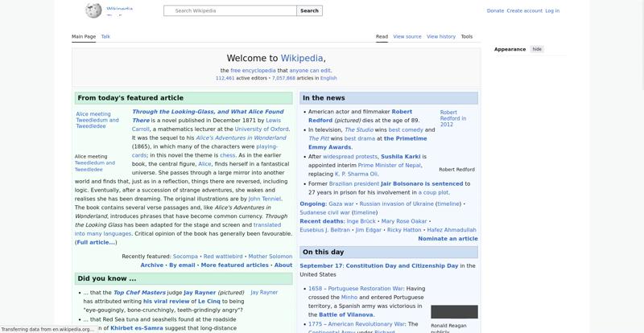Open recently featured Socompa link
The height and width of the screenshot is (333, 644).
pyautogui.click(x=185, y=257)
